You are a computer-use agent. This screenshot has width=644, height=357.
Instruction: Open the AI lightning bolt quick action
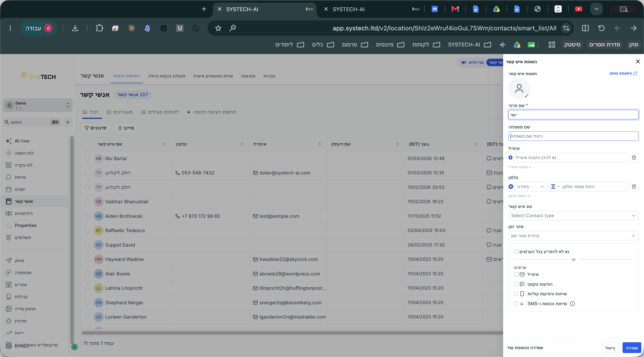tap(68, 122)
